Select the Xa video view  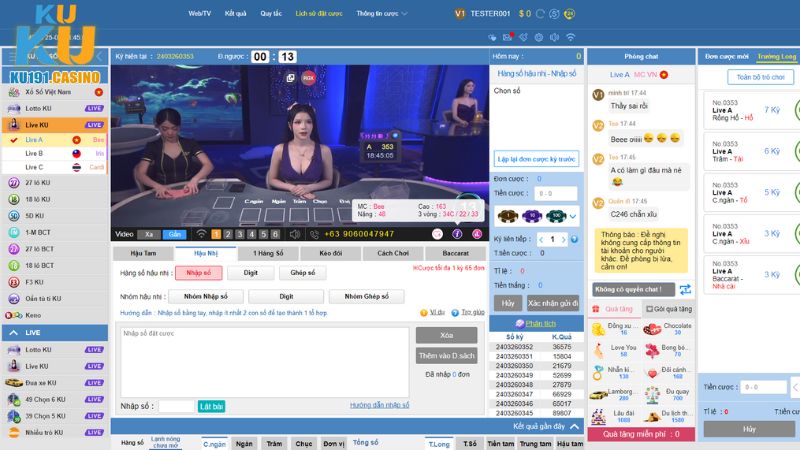tap(149, 234)
